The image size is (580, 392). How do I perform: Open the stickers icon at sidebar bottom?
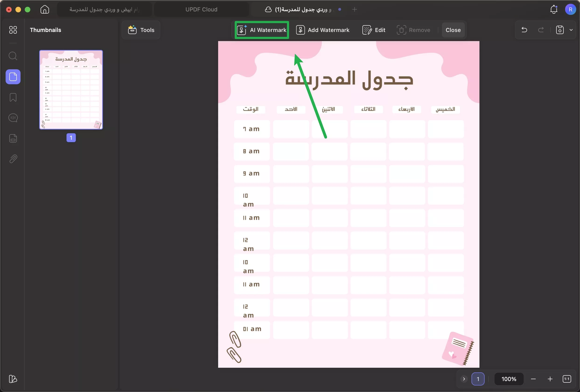click(x=13, y=379)
